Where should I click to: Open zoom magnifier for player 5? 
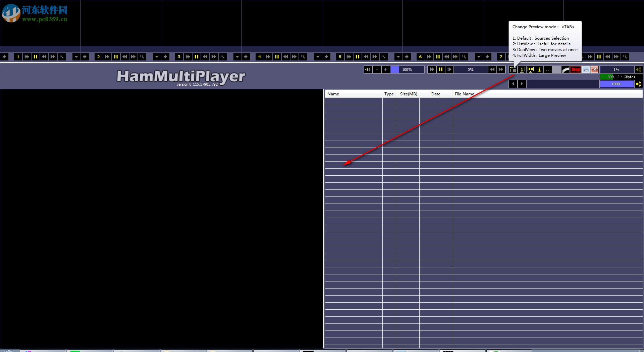point(384,57)
